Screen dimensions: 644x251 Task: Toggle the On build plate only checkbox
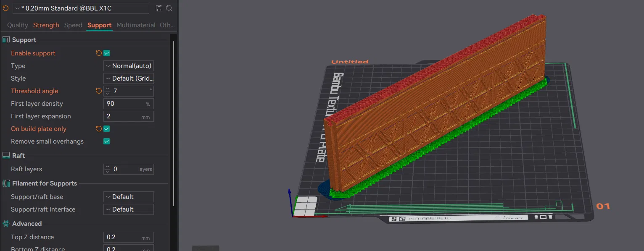(x=107, y=129)
